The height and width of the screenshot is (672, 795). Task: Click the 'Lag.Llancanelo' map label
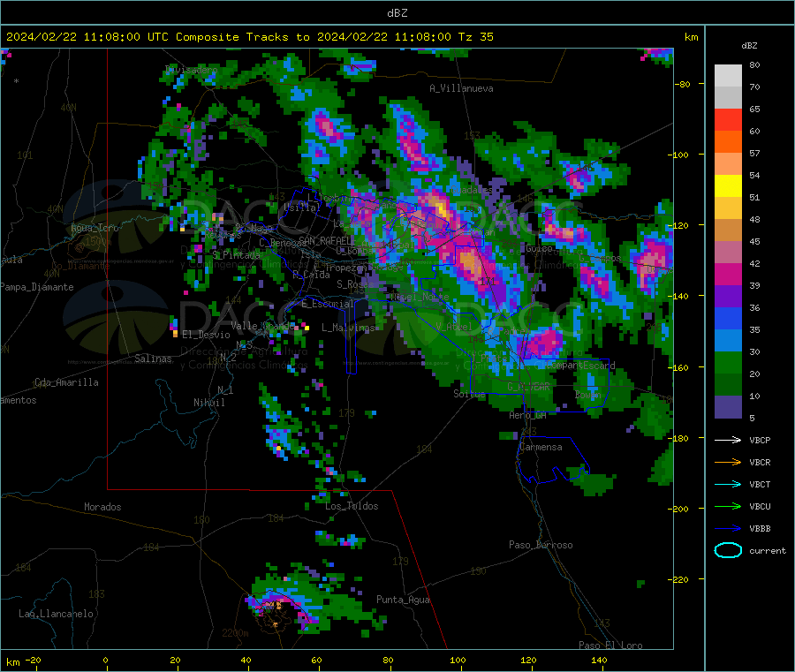(56, 614)
